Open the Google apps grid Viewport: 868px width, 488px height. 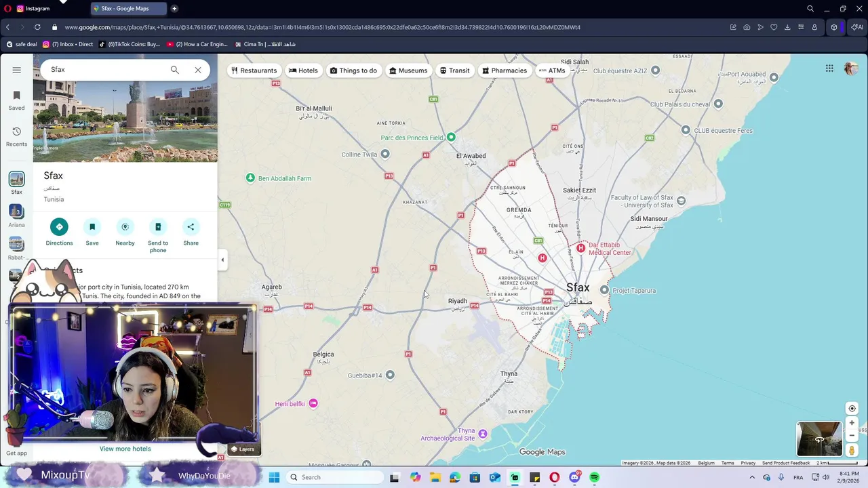[x=829, y=68]
